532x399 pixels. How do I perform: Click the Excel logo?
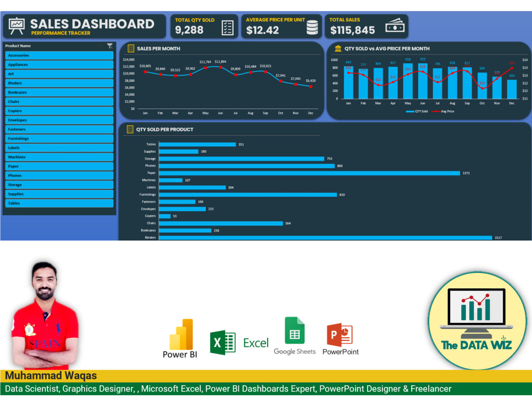pos(223,342)
